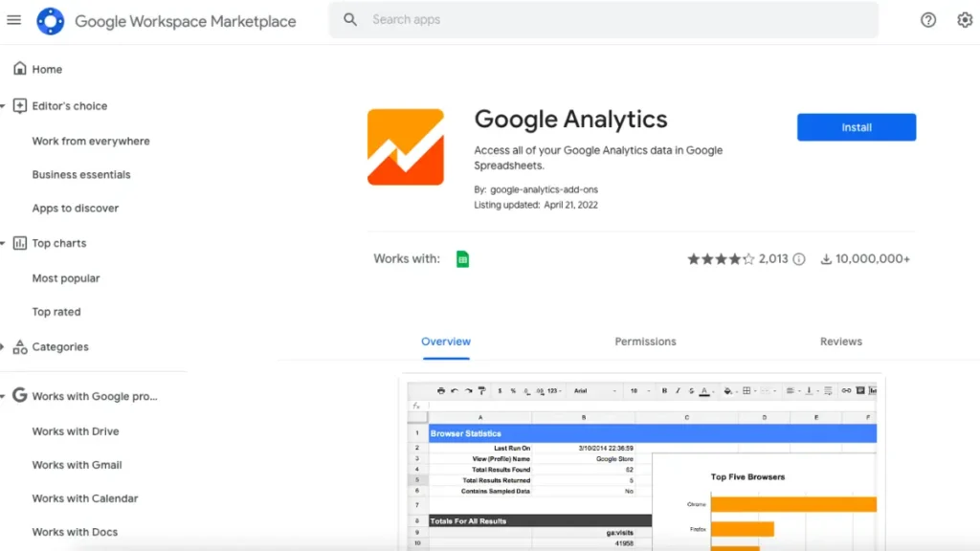Open Most popular apps
This screenshot has height=551, width=980.
pyautogui.click(x=66, y=278)
